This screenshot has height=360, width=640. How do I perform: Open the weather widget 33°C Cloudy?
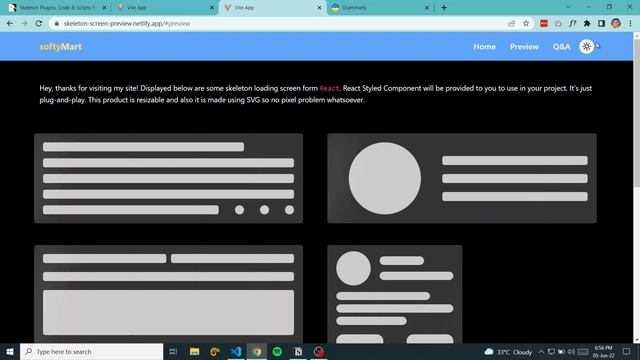click(508, 351)
